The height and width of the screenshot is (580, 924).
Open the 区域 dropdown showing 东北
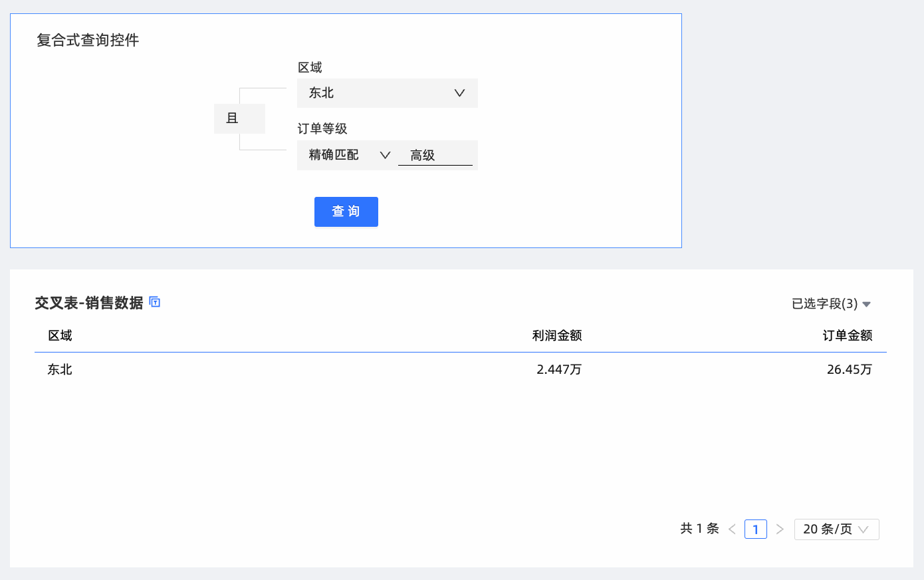pos(387,93)
